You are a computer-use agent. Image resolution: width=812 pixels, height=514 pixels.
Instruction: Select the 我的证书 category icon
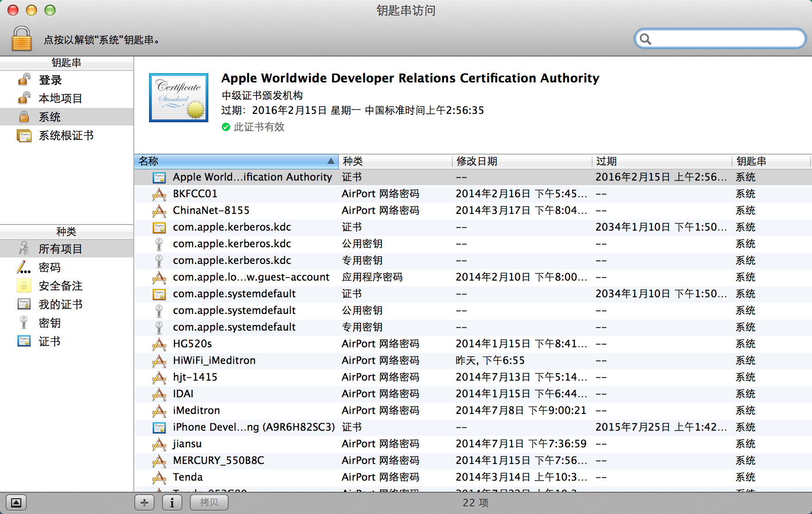24,304
